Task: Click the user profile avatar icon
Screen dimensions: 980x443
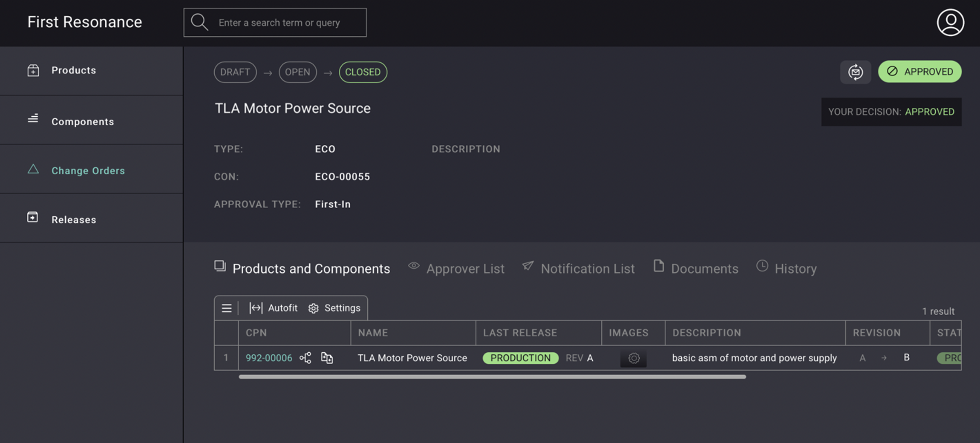Action: point(950,23)
